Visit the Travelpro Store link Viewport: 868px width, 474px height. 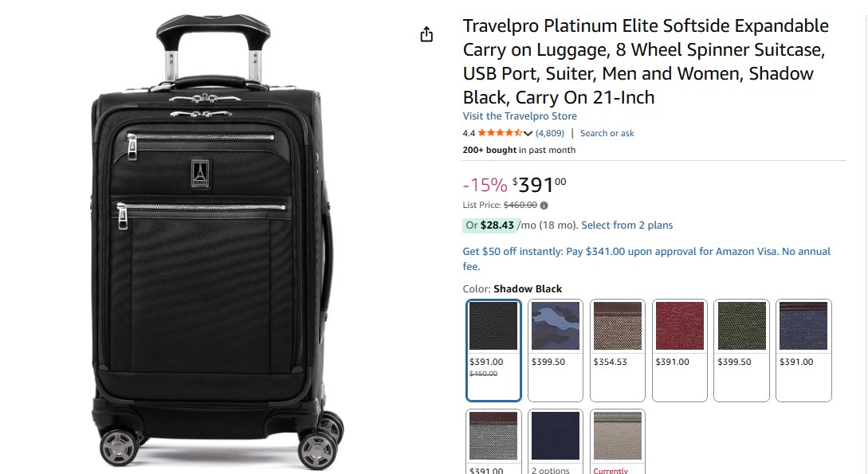520,116
